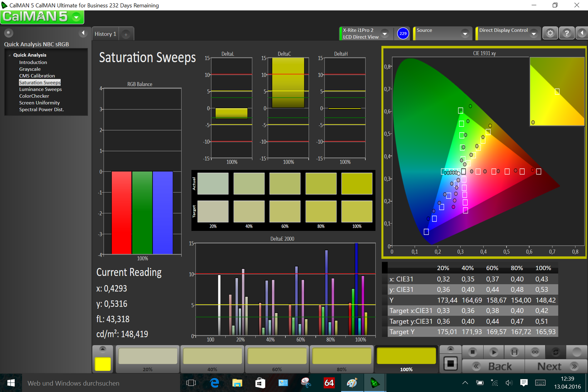Select the 40% saturation patch button
Image resolution: width=588 pixels, height=392 pixels.
pos(212,359)
